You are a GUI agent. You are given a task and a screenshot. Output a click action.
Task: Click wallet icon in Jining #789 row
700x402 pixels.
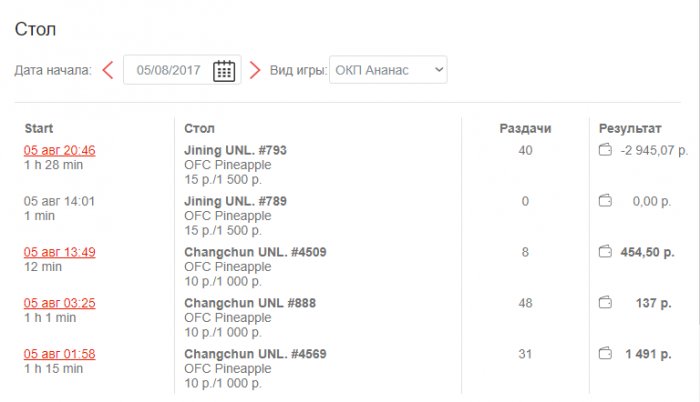605,201
